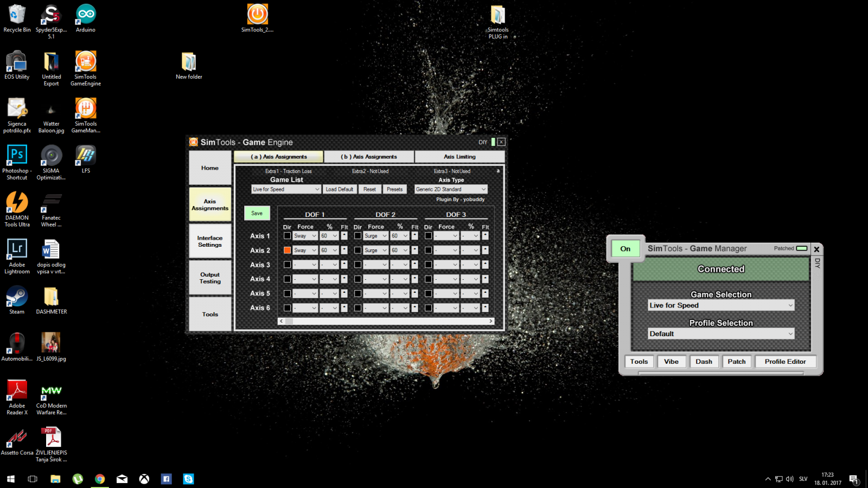Click the Patch button in Game Manager

[737, 362]
